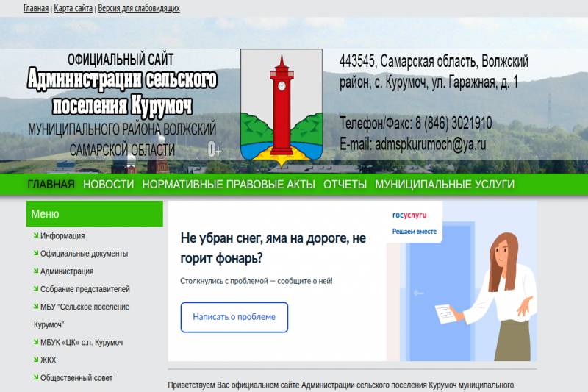Viewport: 588px width, 392px height.
Task: Click the Kurumoch coat of arms emblem
Action: [x=281, y=105]
